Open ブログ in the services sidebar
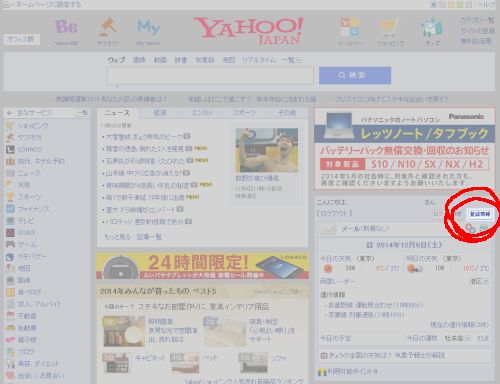Image resolution: width=500 pixels, height=384 pixels. pyautogui.click(x=26, y=351)
